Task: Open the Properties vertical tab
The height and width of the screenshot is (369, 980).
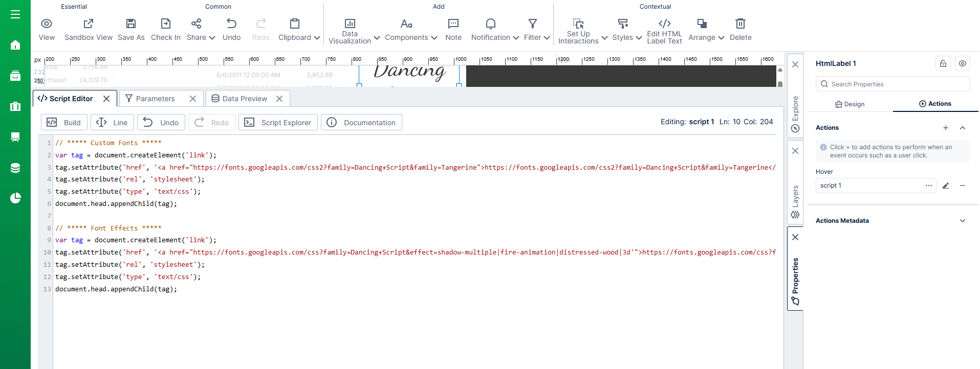Action: pyautogui.click(x=795, y=281)
